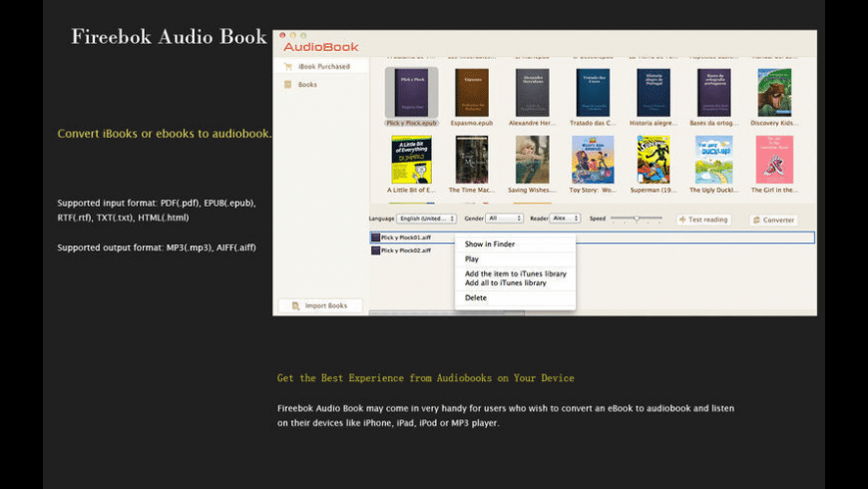Screen dimensions: 868x489
Task: Close the AudioBook window with red button
Action: point(282,35)
